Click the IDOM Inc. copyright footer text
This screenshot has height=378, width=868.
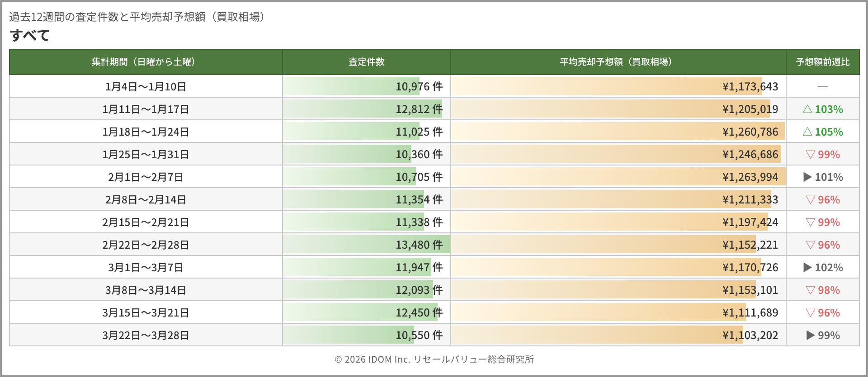coord(434,359)
